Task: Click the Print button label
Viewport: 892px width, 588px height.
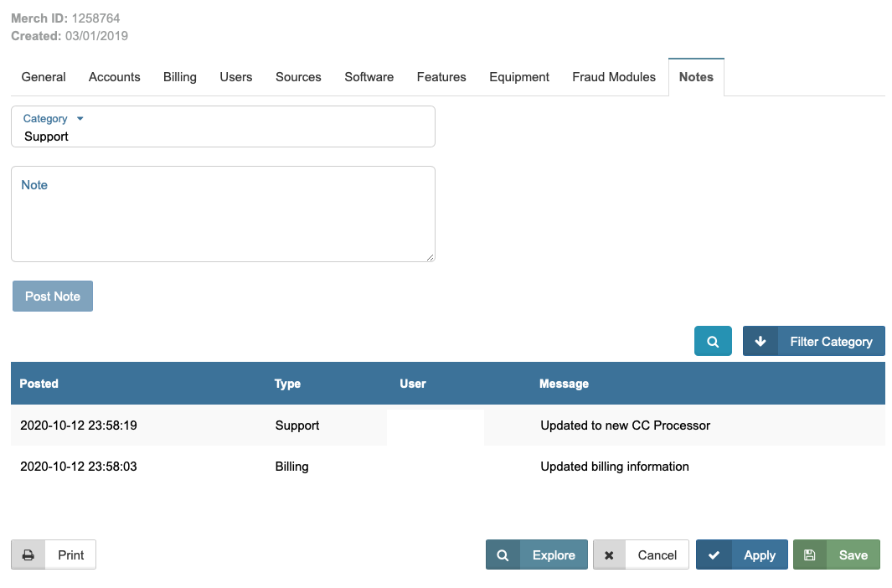Action: pos(71,555)
